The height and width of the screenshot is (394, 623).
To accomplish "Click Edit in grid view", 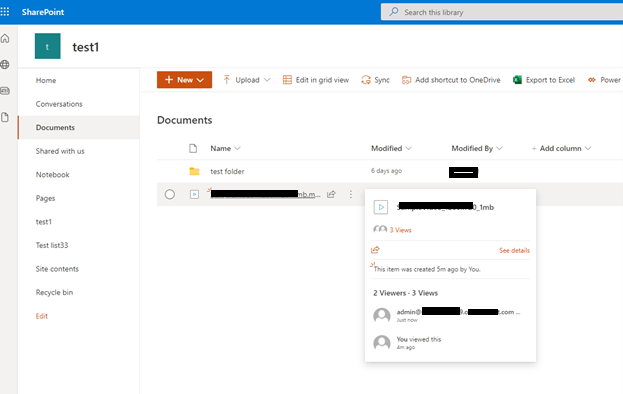I will click(x=316, y=80).
